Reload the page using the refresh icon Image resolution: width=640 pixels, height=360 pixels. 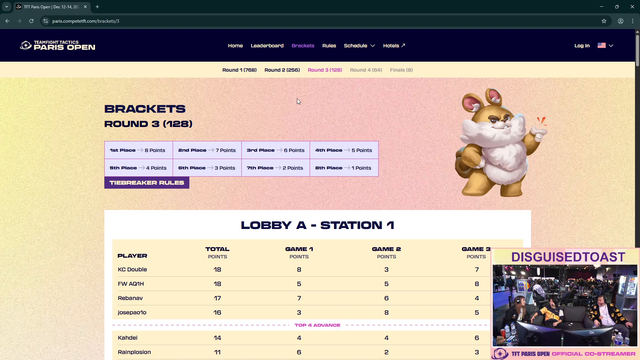(31, 21)
